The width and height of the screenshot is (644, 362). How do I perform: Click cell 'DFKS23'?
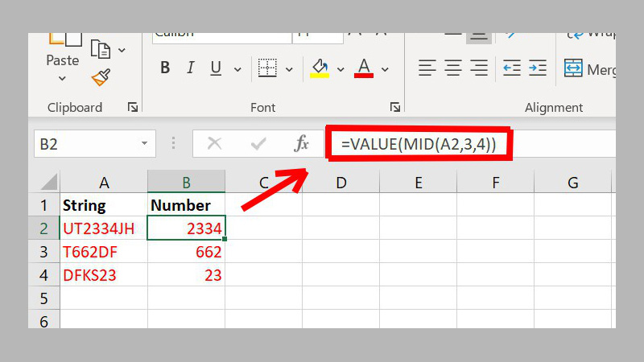tap(104, 274)
